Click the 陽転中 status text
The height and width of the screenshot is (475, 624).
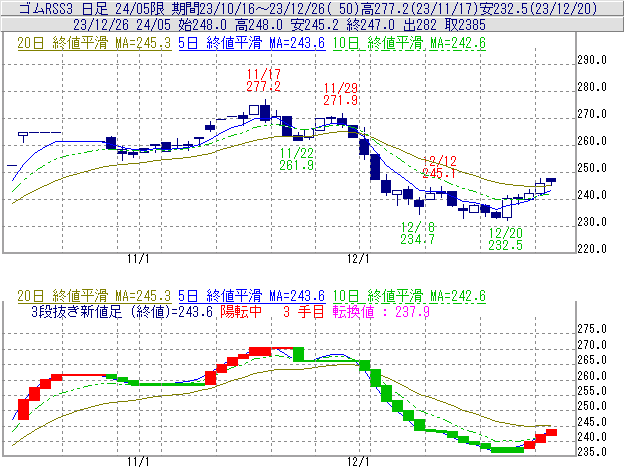pos(241,311)
